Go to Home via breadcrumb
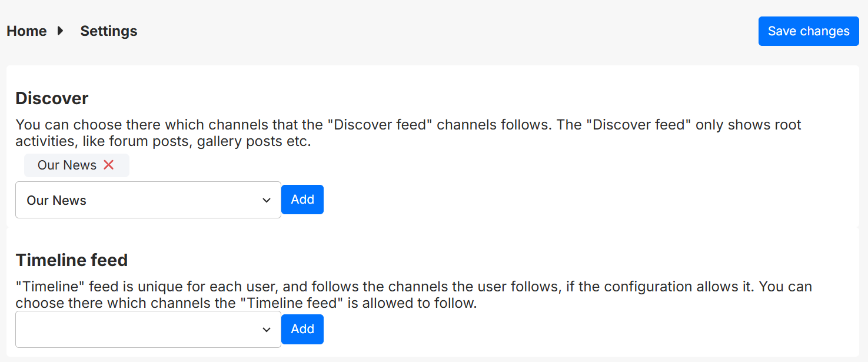Image resolution: width=868 pixels, height=362 pixels. coord(26,31)
